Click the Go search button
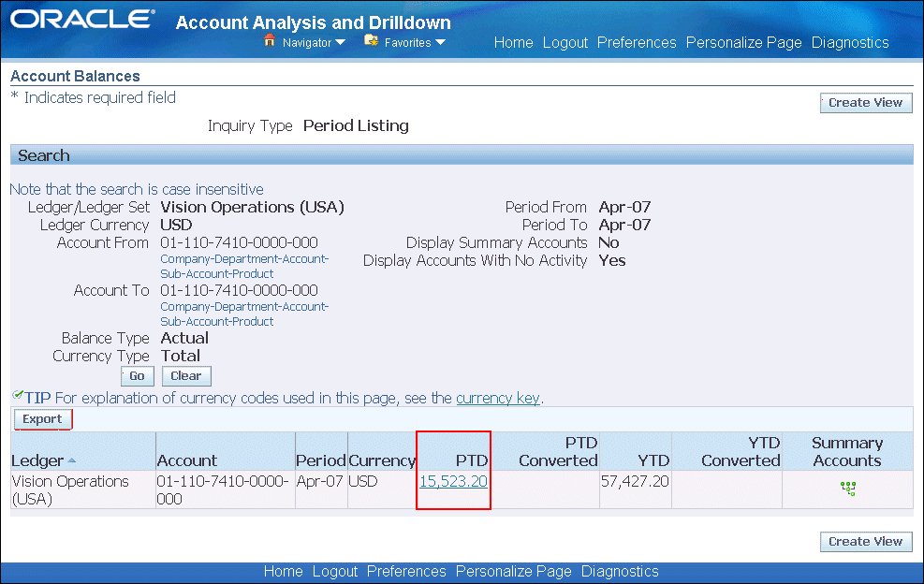 [138, 376]
